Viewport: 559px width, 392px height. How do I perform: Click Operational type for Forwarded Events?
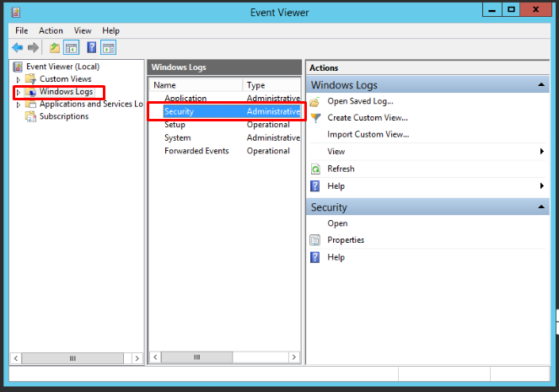(268, 151)
